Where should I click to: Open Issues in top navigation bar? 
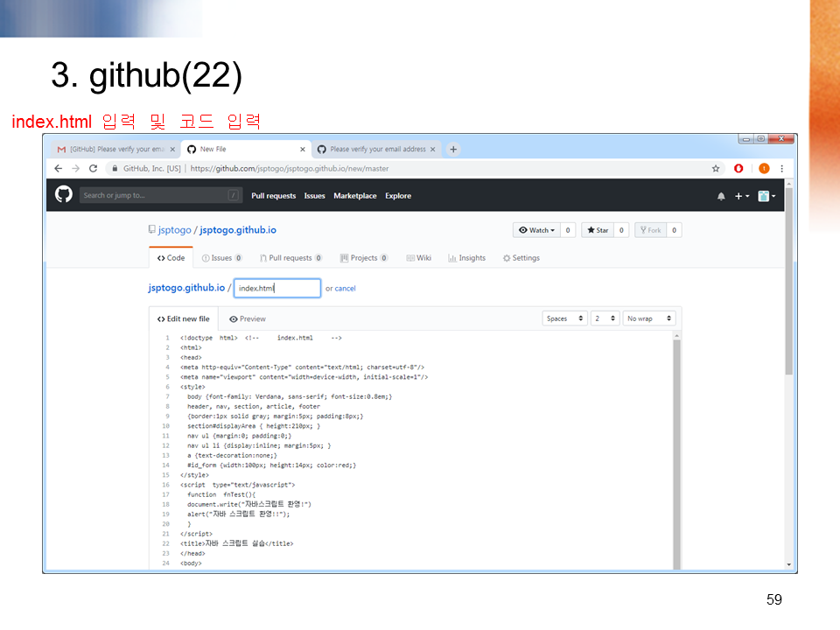click(x=314, y=196)
